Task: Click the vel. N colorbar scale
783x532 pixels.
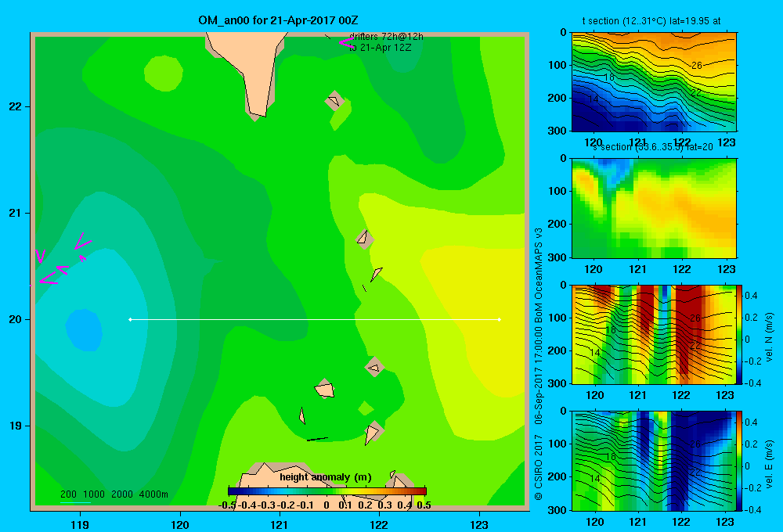Action: pos(740,334)
